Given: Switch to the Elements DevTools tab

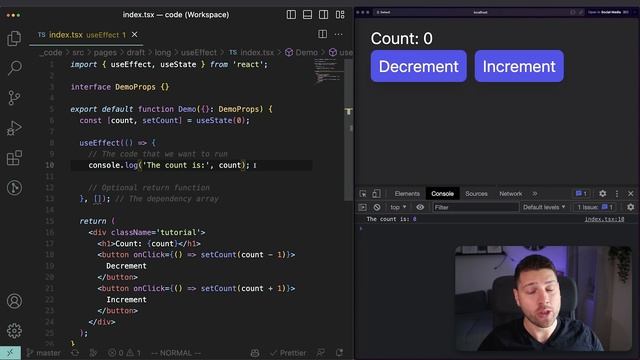Looking at the screenshot, I should click(407, 193).
